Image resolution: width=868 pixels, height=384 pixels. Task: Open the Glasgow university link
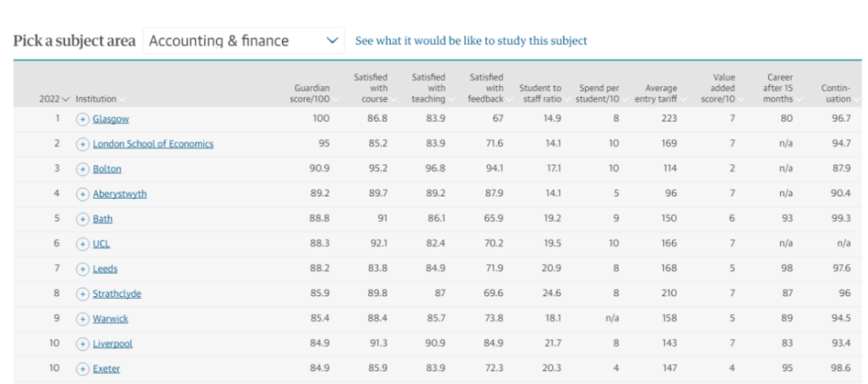[x=110, y=119]
